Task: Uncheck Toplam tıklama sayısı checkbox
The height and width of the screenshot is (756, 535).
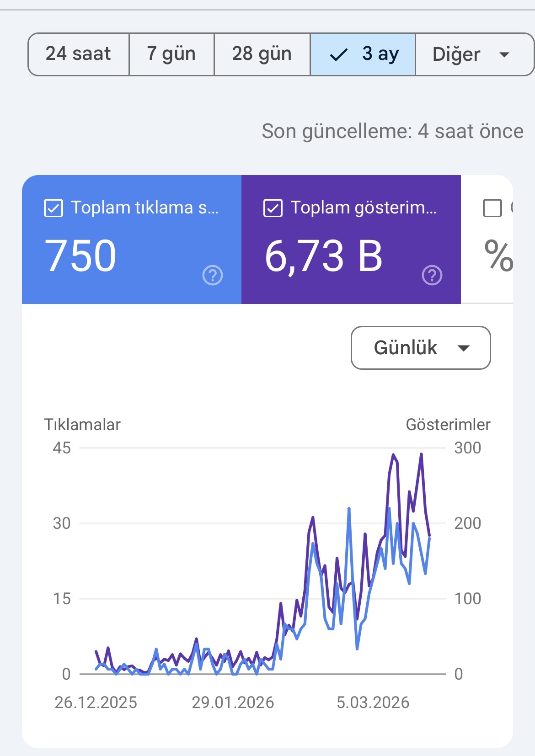Action: (x=53, y=208)
